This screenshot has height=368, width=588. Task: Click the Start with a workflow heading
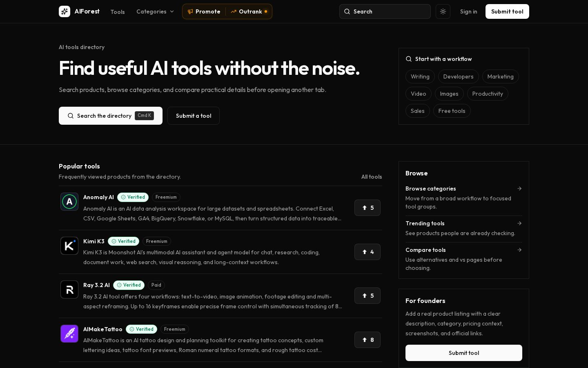pos(443,59)
